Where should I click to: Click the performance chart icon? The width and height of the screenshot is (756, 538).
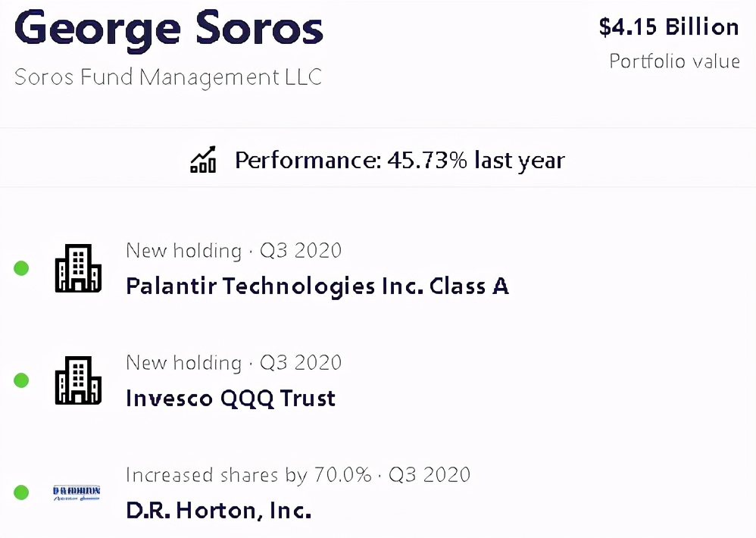pos(203,160)
